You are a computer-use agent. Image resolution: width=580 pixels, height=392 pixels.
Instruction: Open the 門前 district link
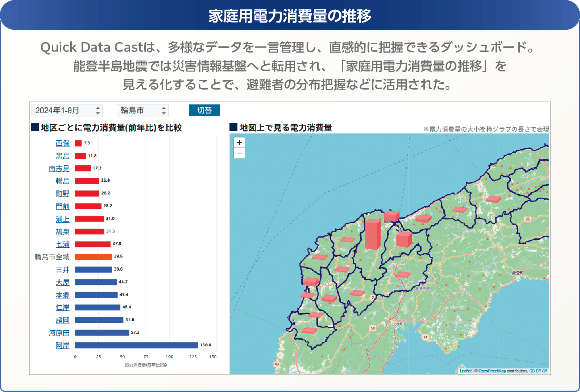pyautogui.click(x=62, y=206)
